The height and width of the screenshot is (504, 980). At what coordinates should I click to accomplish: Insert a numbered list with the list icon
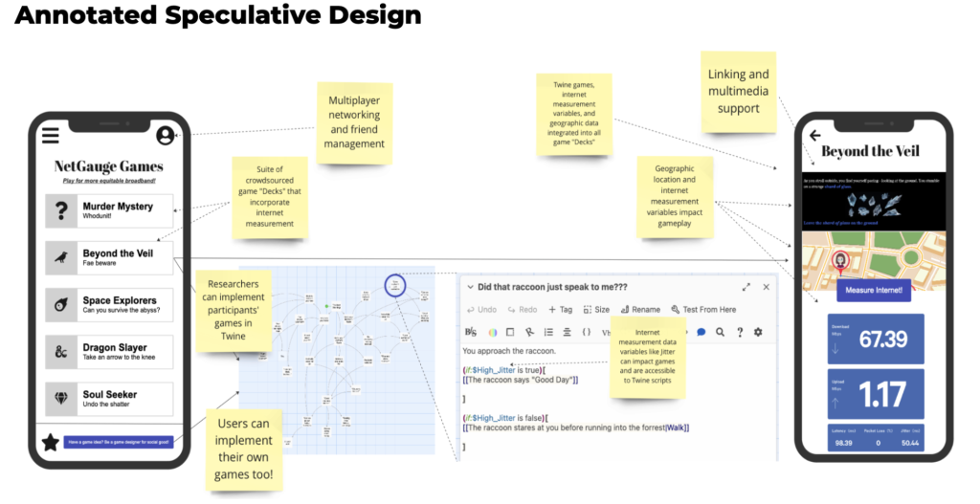[x=548, y=332]
